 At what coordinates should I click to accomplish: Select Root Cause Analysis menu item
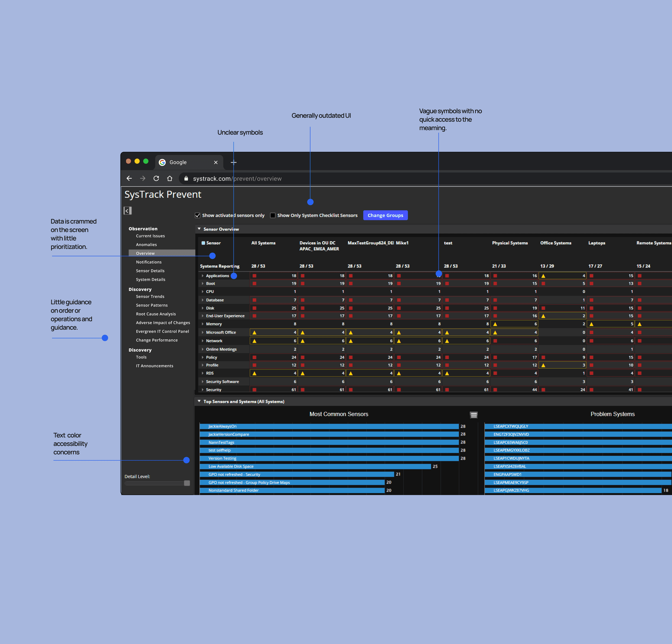pyautogui.click(x=156, y=314)
